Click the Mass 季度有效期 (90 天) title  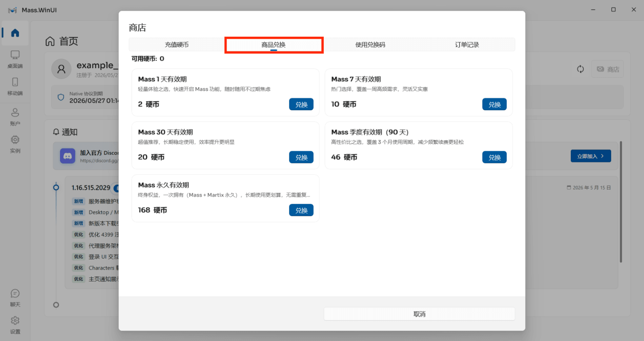(x=370, y=132)
